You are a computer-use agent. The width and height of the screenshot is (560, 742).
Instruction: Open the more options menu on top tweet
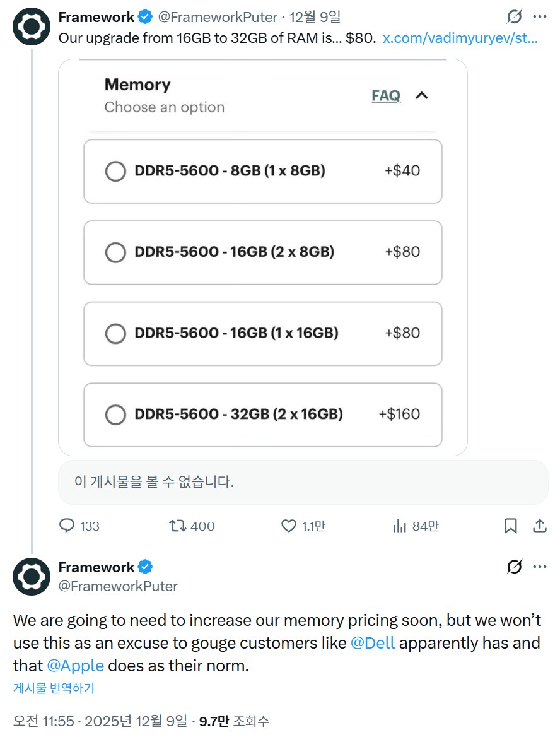(541, 17)
